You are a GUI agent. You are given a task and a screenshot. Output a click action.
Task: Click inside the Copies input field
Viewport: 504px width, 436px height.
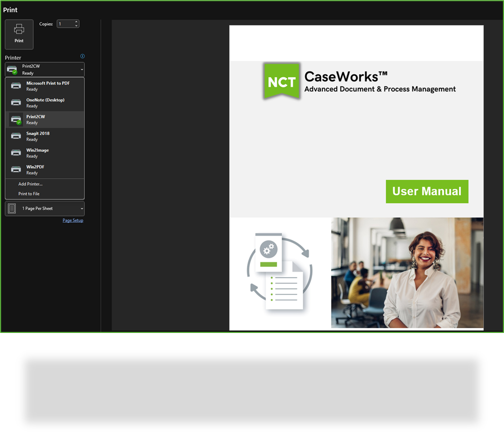coord(65,24)
